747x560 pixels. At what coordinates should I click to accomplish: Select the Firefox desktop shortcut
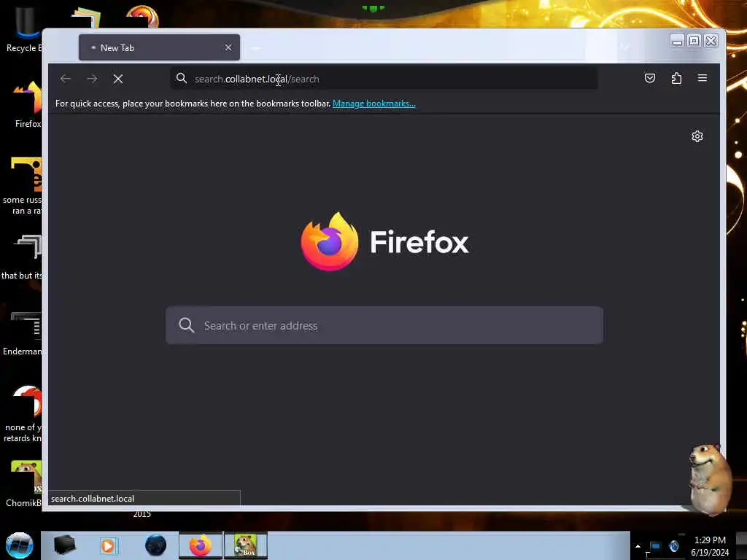coord(27,104)
